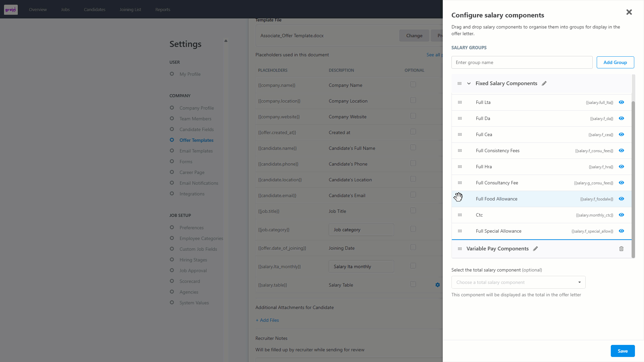The width and height of the screenshot is (644, 362).
Task: Check optional box for company.location placeholder
Action: pyautogui.click(x=413, y=100)
